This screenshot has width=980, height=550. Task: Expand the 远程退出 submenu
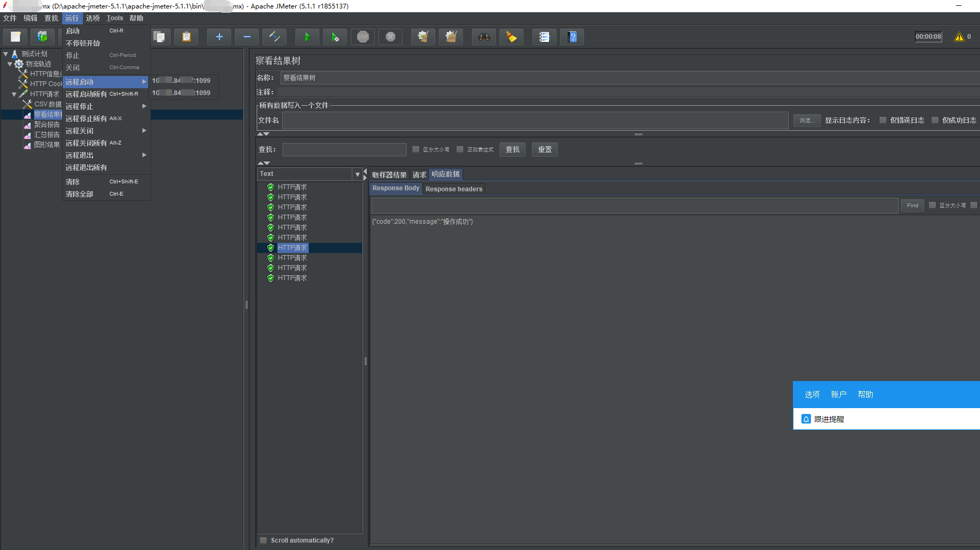click(106, 155)
